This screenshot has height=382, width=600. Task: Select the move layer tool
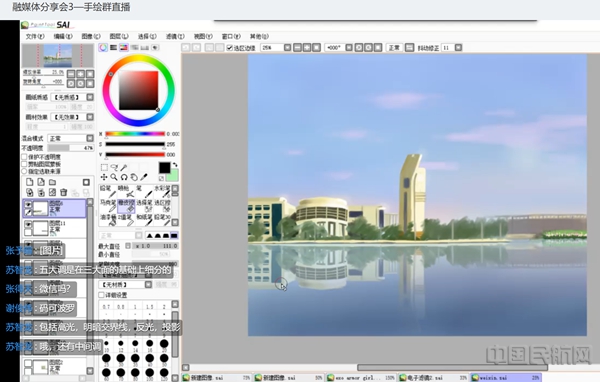104,177
